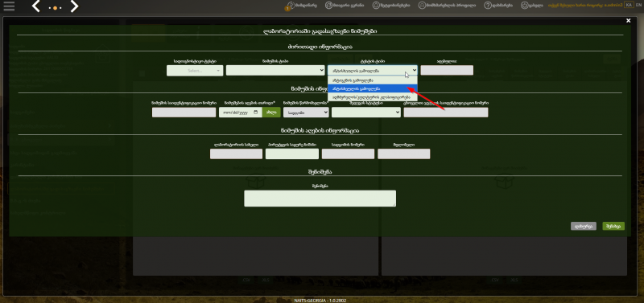644x303 pixels.
Task: Collapse the open test type dropdown arrow
Action: click(414, 71)
